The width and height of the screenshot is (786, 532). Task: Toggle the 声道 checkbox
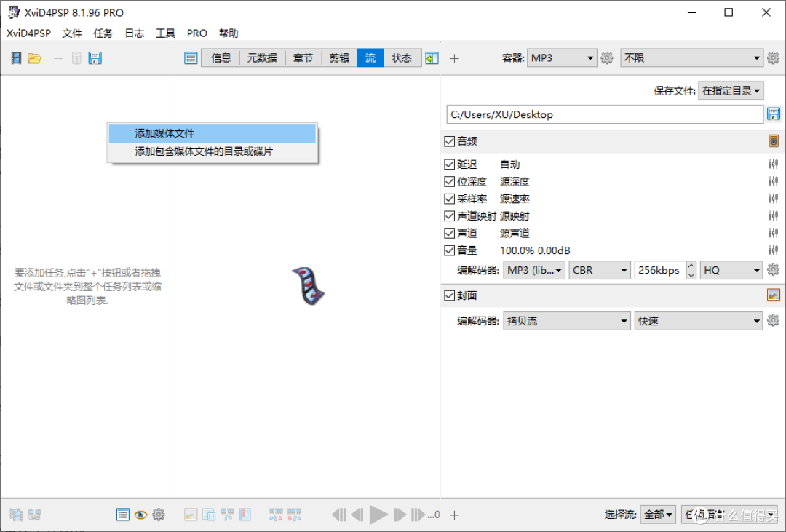click(x=449, y=233)
